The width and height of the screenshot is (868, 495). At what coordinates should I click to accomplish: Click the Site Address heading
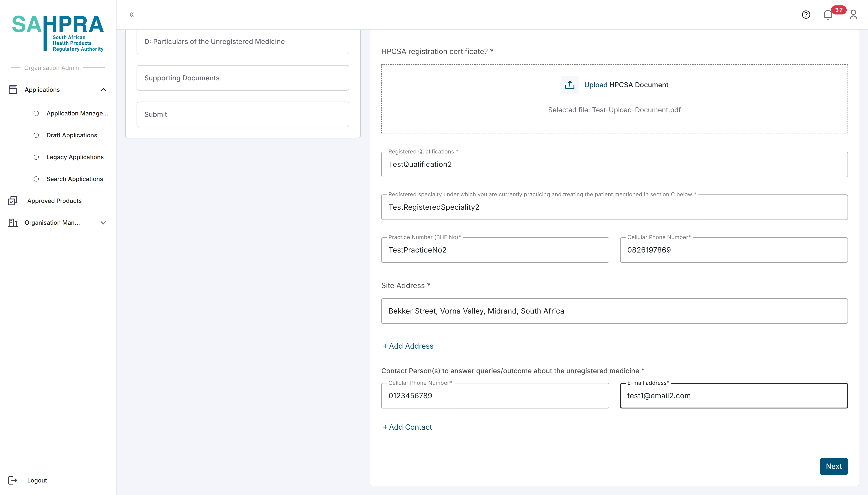click(x=406, y=286)
